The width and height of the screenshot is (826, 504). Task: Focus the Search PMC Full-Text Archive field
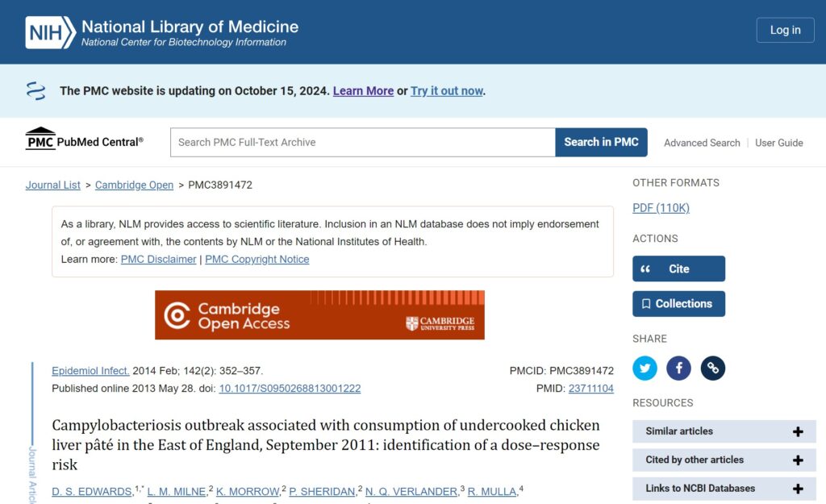click(362, 142)
